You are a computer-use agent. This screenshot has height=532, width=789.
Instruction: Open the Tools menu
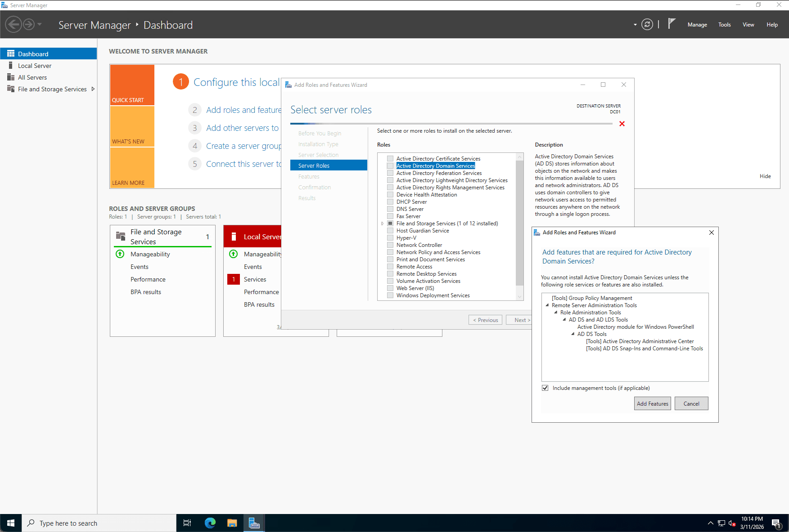[x=724, y=25]
